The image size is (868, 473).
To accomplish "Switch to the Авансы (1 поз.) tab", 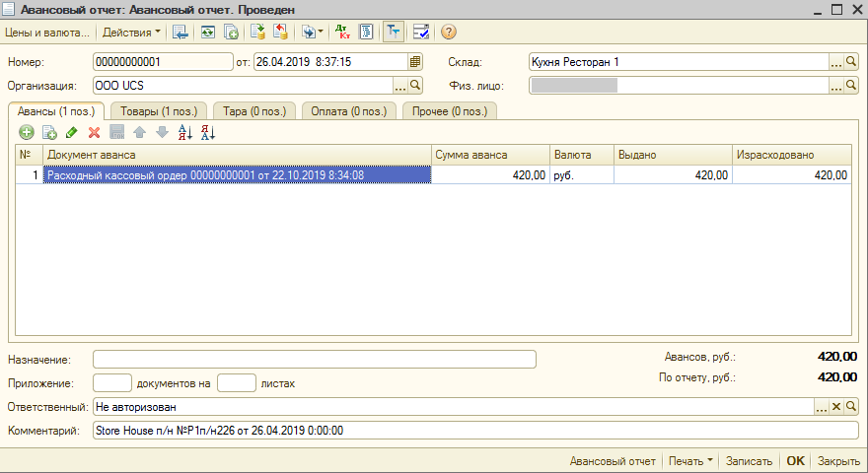I will [x=56, y=111].
